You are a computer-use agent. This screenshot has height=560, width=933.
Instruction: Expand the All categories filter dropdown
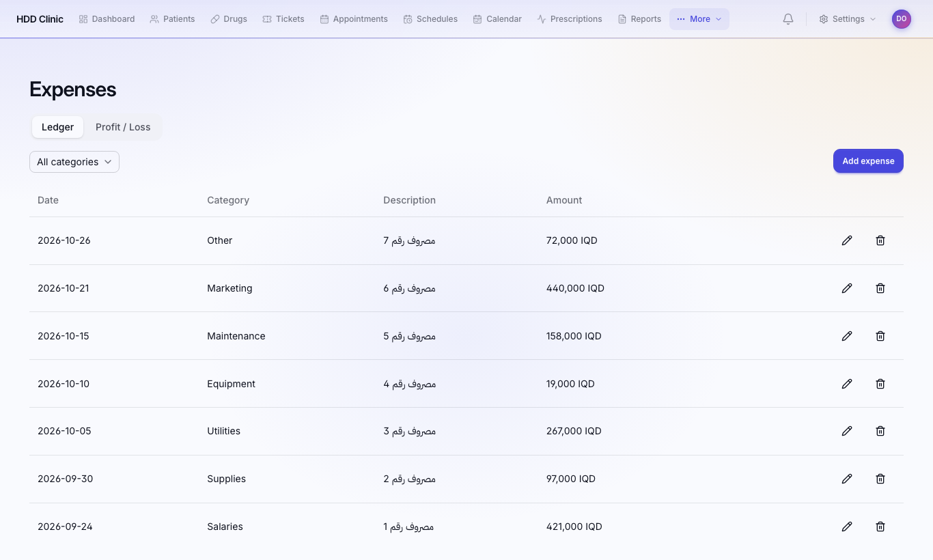(74, 162)
